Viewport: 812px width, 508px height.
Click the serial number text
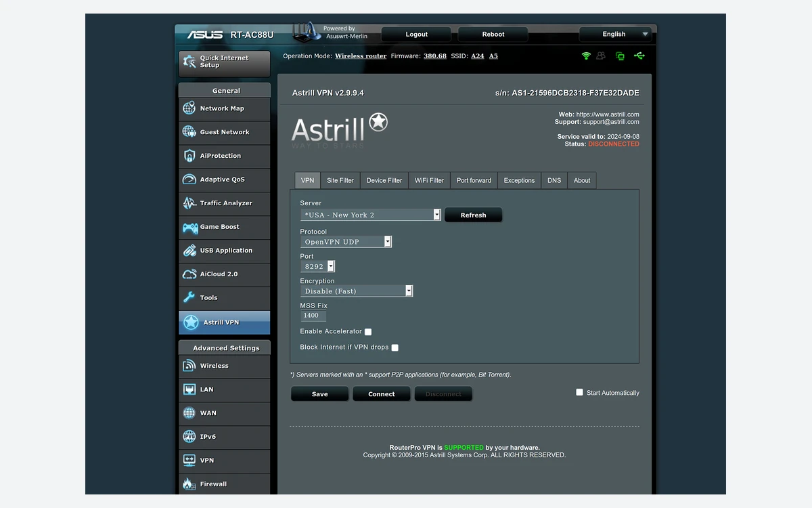coord(567,93)
